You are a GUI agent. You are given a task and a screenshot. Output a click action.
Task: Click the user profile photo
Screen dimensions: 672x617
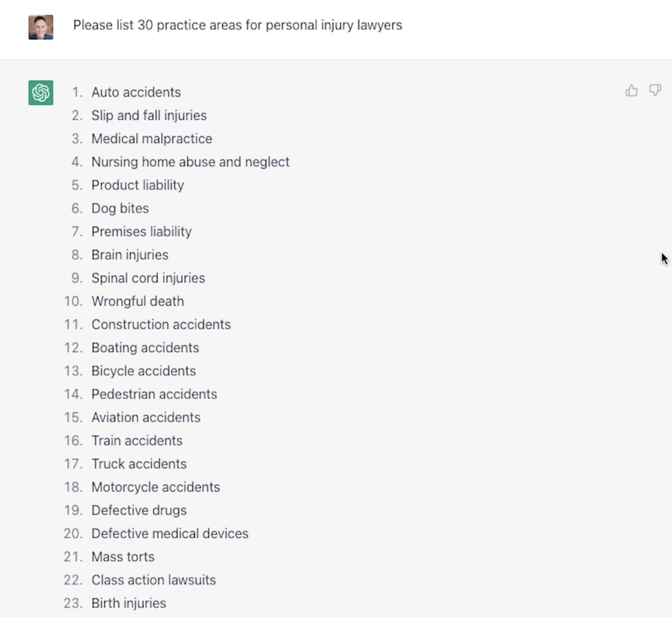click(41, 27)
